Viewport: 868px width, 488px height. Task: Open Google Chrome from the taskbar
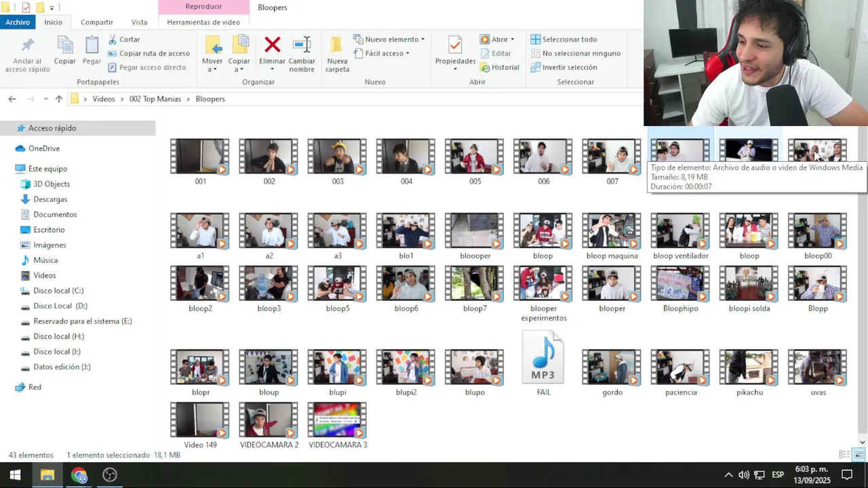(x=79, y=475)
